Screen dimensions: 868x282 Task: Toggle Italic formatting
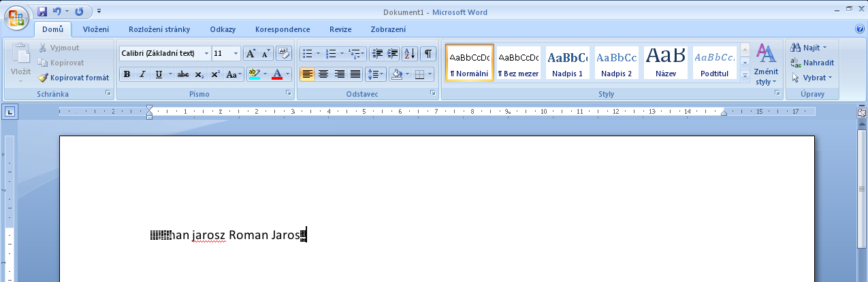tap(142, 74)
